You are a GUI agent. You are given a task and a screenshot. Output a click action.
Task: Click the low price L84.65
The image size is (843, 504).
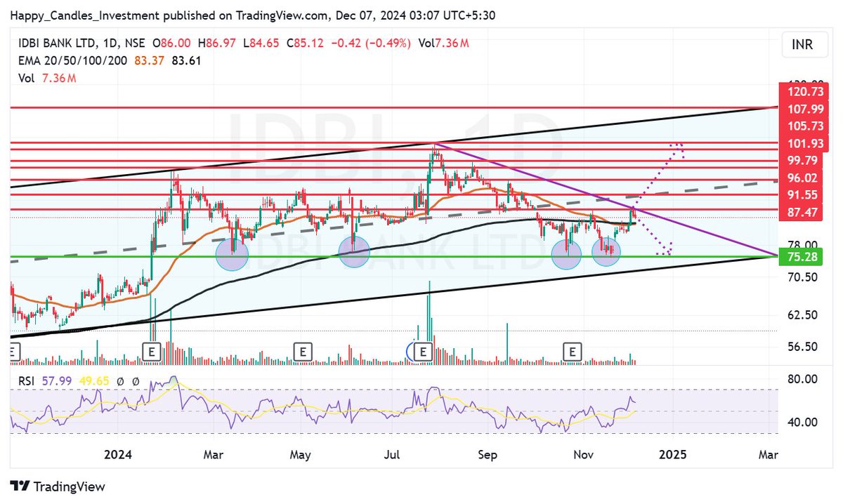click(262, 44)
